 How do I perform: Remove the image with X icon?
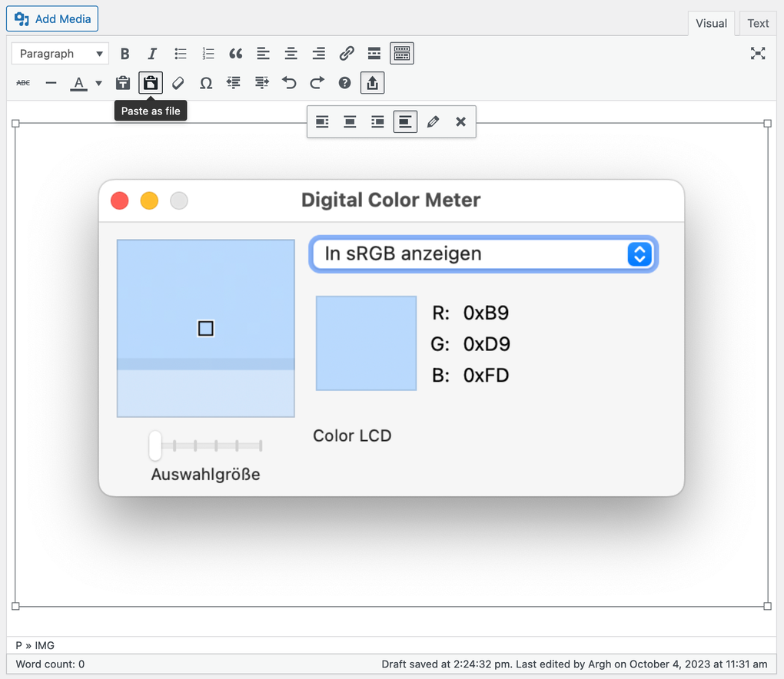tap(461, 122)
